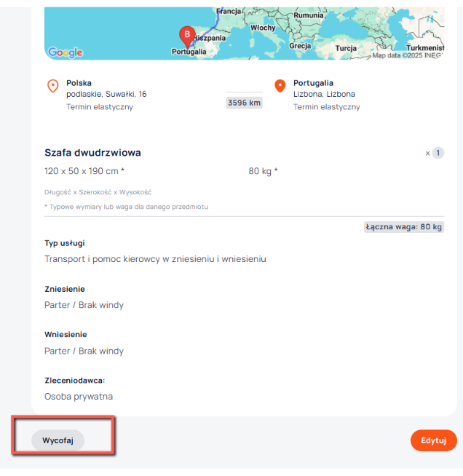Click the Turcja label on the map
Viewport: 463px width, 476px height.
(x=345, y=48)
